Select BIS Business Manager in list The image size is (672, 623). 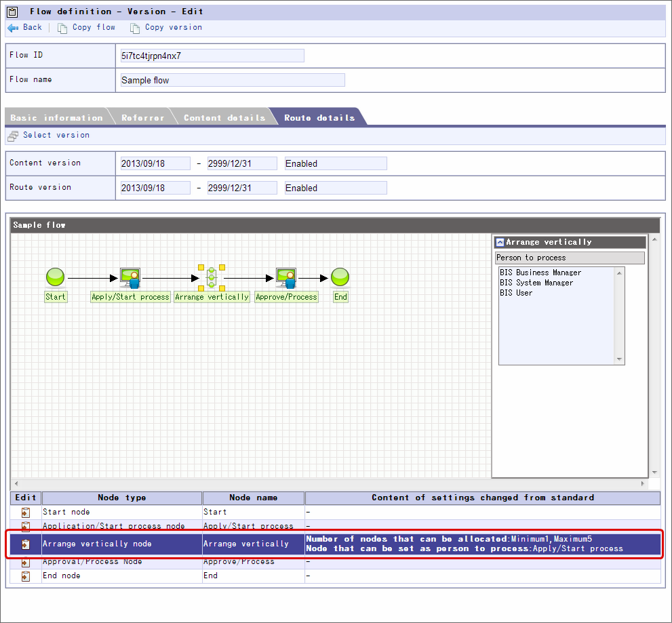click(x=540, y=273)
